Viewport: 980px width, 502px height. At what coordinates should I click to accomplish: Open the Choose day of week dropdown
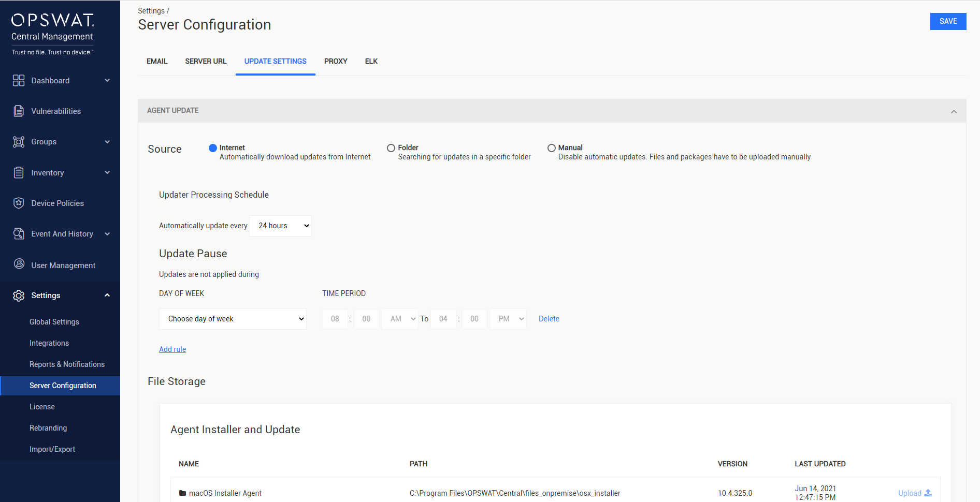[233, 319]
